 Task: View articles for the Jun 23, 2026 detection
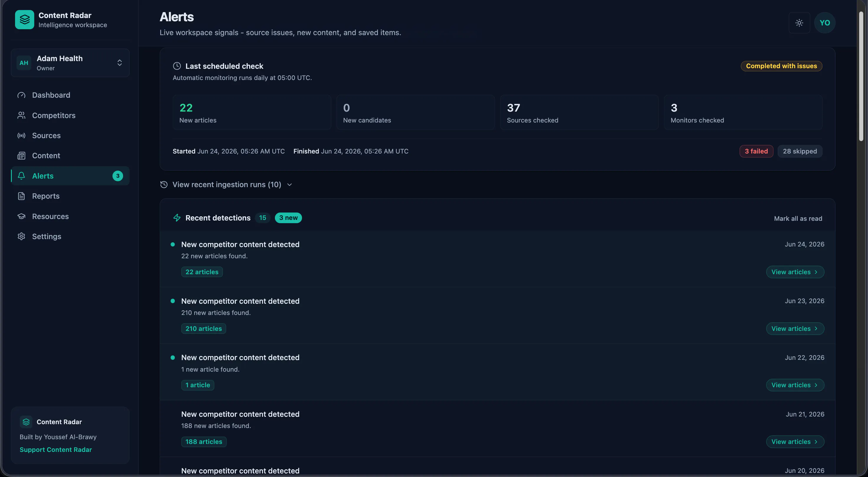tap(795, 329)
